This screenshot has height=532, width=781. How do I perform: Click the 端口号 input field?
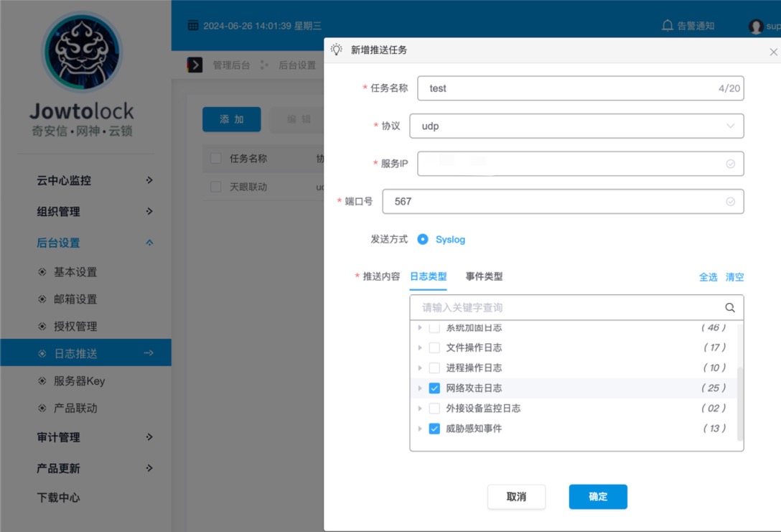[553, 202]
